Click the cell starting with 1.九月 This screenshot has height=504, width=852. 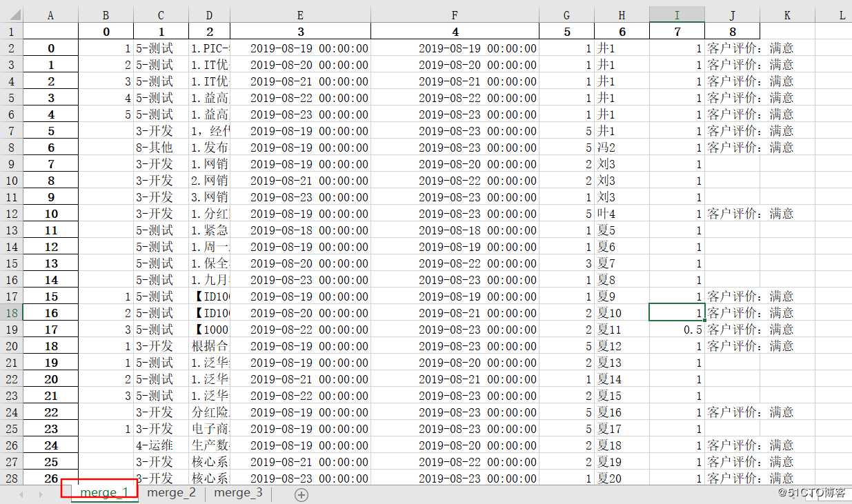(x=210, y=280)
